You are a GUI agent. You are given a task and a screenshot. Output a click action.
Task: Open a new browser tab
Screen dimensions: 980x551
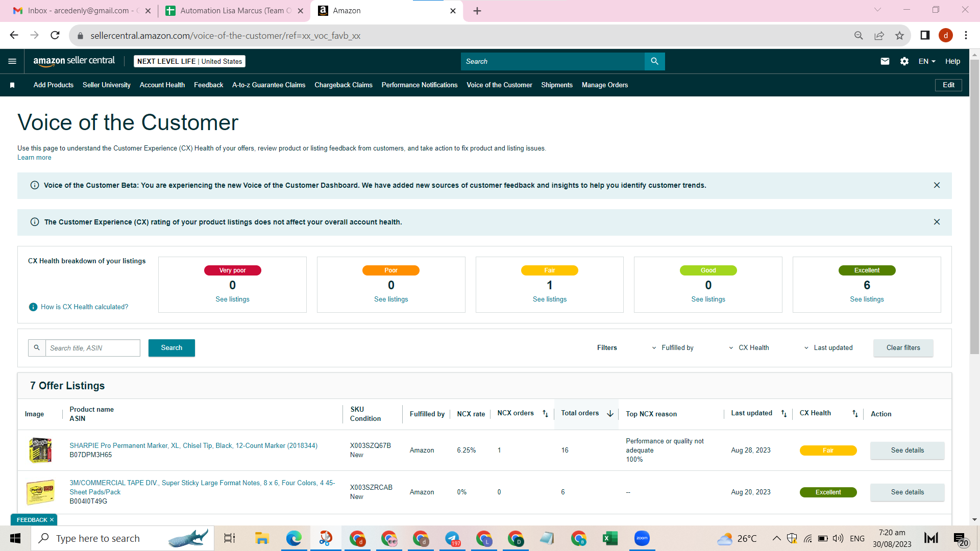tap(477, 11)
